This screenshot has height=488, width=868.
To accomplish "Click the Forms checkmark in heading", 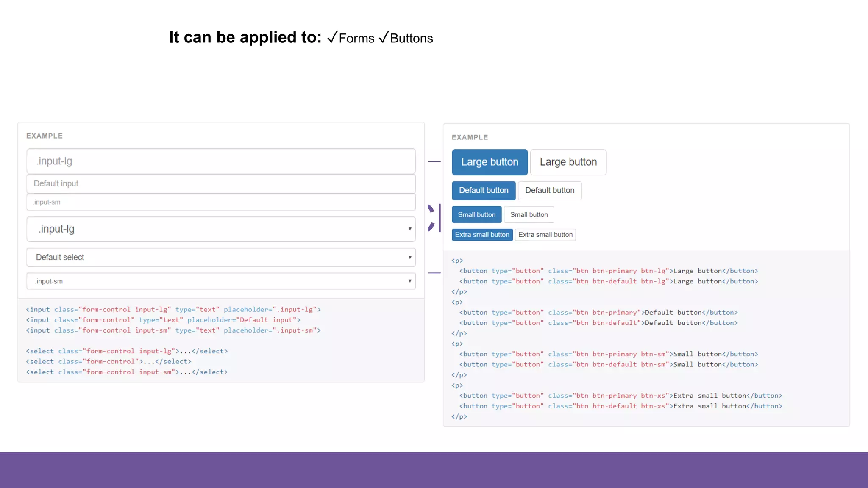I will (333, 37).
